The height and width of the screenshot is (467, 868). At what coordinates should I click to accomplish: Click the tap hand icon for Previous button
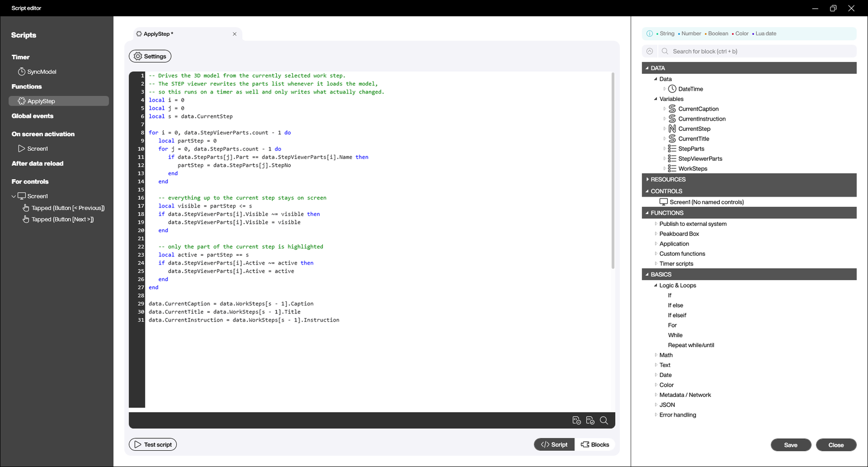click(26, 208)
